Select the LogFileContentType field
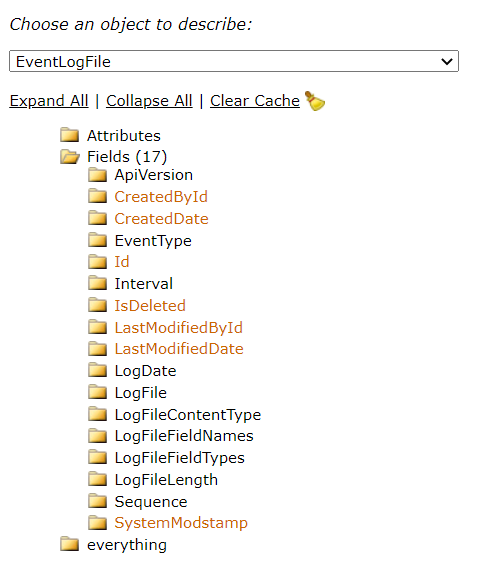The height and width of the screenshot is (569, 488). (188, 415)
